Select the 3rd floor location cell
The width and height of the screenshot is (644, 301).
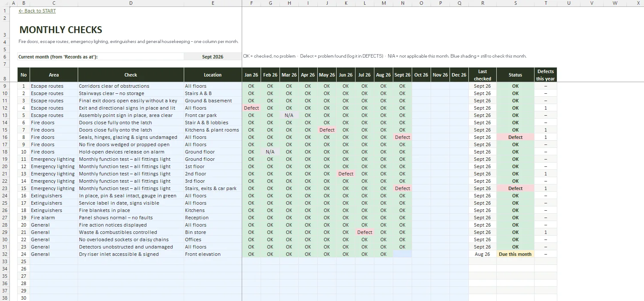pyautogui.click(x=213, y=181)
